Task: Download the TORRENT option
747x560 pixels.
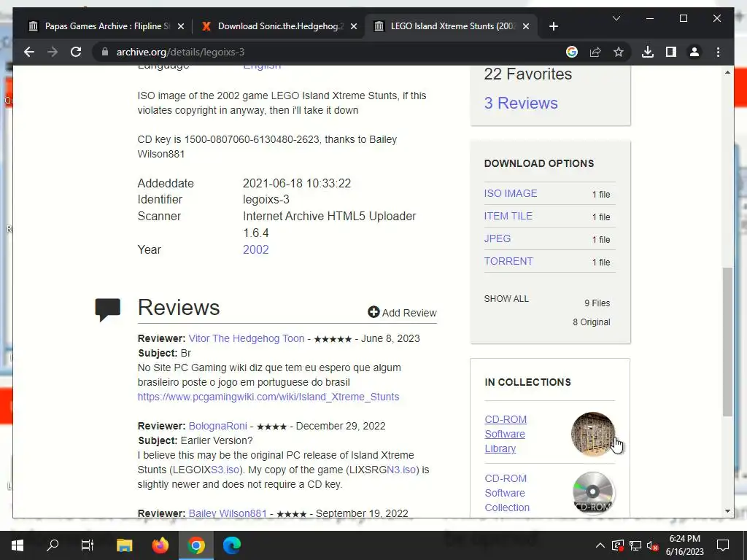Action: [508, 261]
